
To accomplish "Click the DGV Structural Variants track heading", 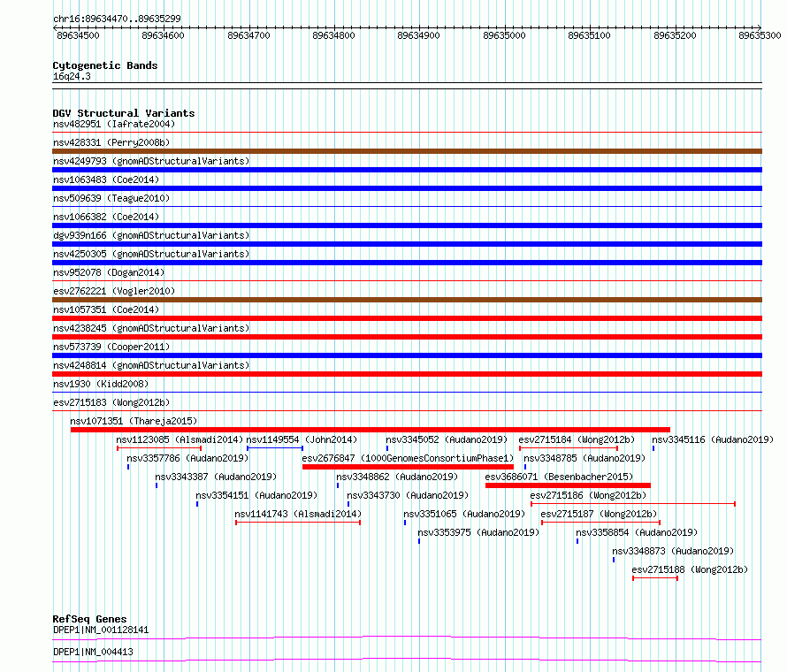I will click(x=124, y=113).
